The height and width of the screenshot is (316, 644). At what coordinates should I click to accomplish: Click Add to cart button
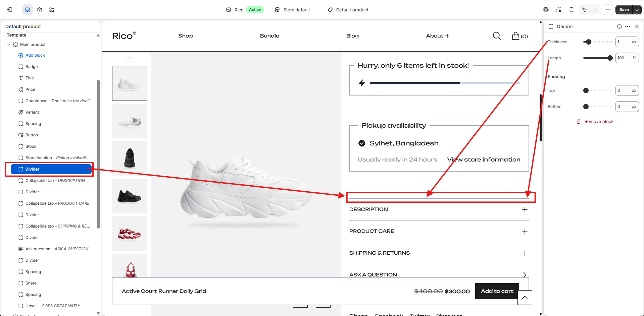pyautogui.click(x=497, y=291)
